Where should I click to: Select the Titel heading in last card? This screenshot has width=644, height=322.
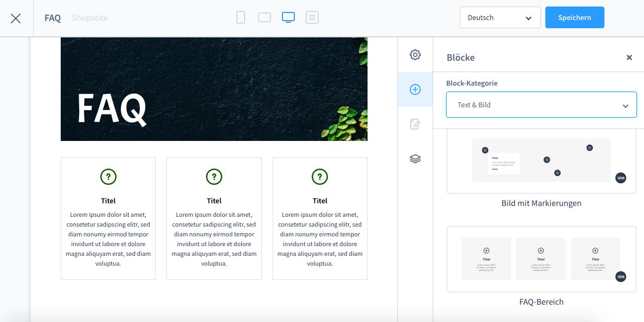point(320,201)
